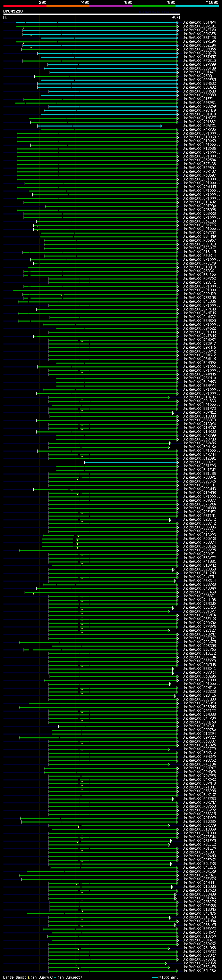Select hit label UniRef100_C1FF11
This screenshot has height=980, width=222.
(199, 99)
